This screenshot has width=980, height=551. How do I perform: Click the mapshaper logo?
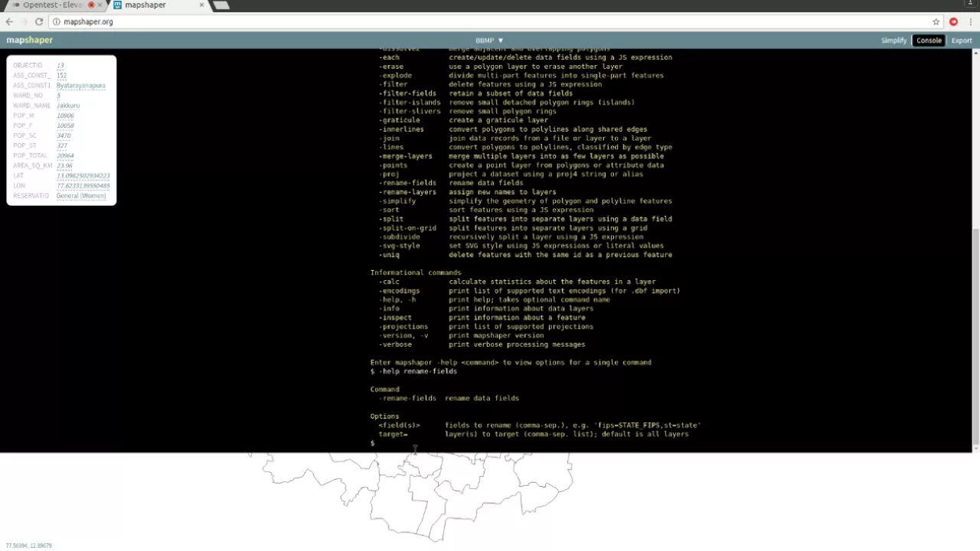(30, 41)
